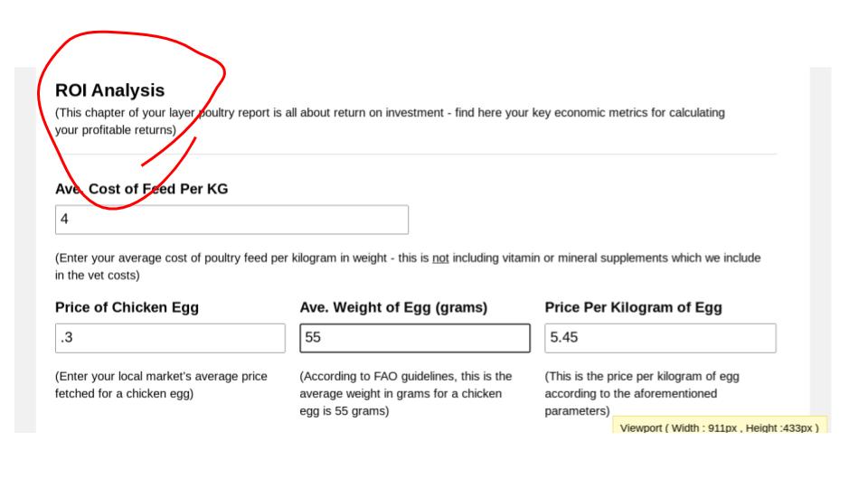
Task: Click the underlined word "not" in feed hint
Action: pos(440,258)
